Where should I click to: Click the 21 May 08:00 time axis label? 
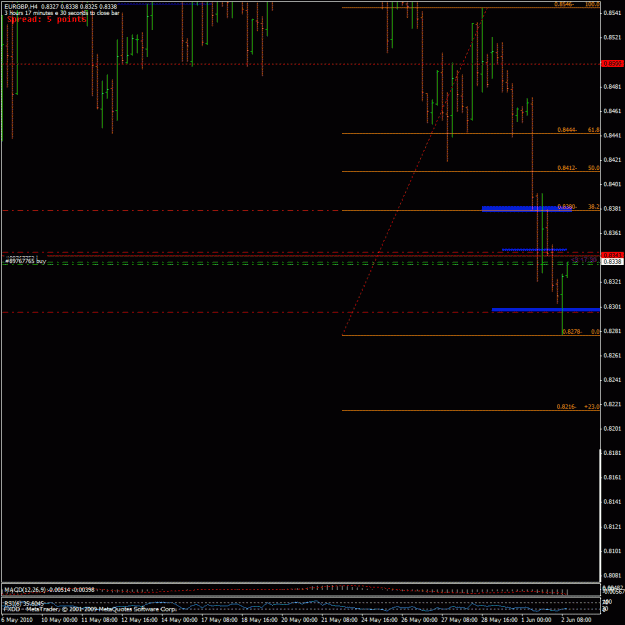[340, 620]
